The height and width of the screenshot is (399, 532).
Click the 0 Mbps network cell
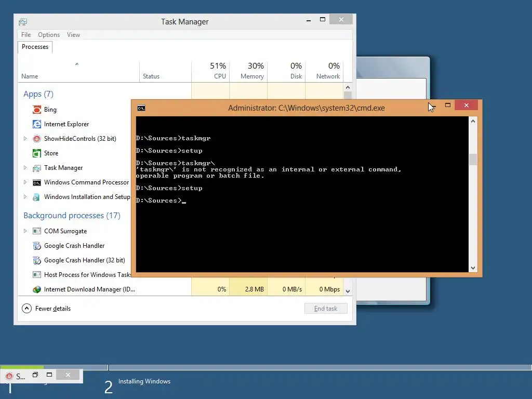pos(324,289)
